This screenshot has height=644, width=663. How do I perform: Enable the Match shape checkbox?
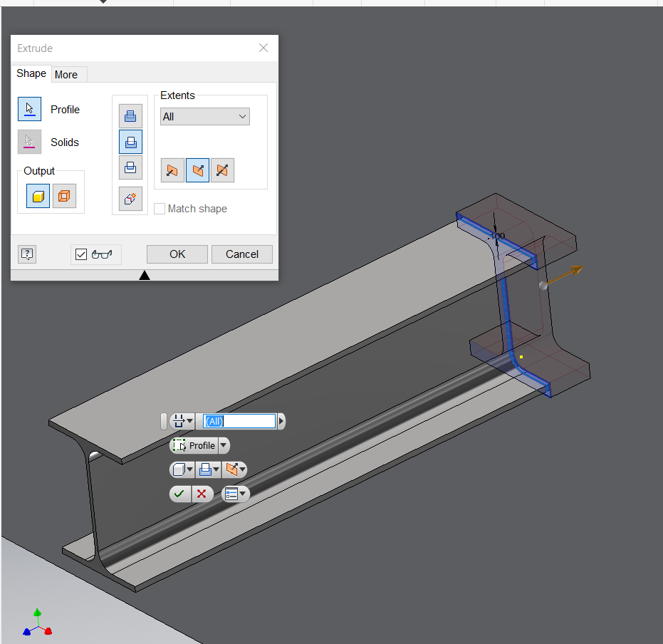click(160, 208)
